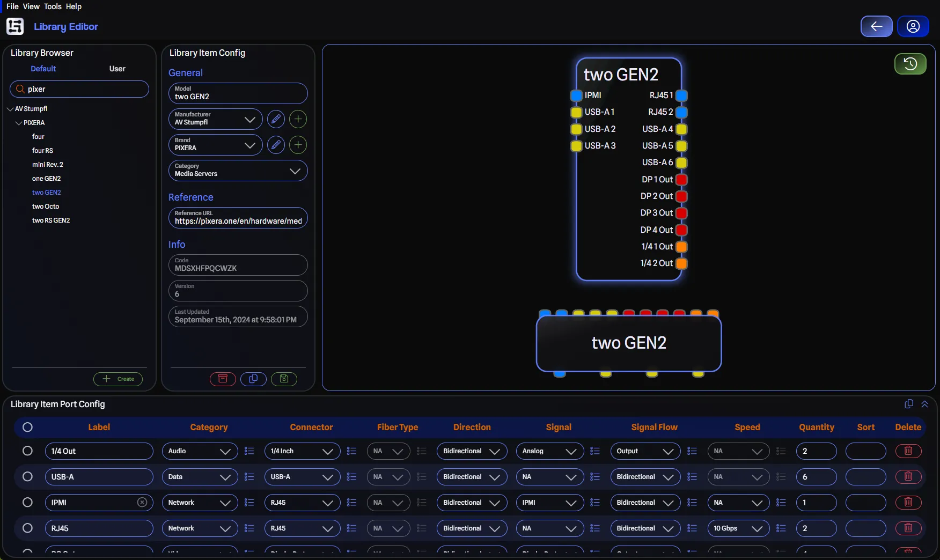Click the red DP 1 Out port node

[x=681, y=180]
